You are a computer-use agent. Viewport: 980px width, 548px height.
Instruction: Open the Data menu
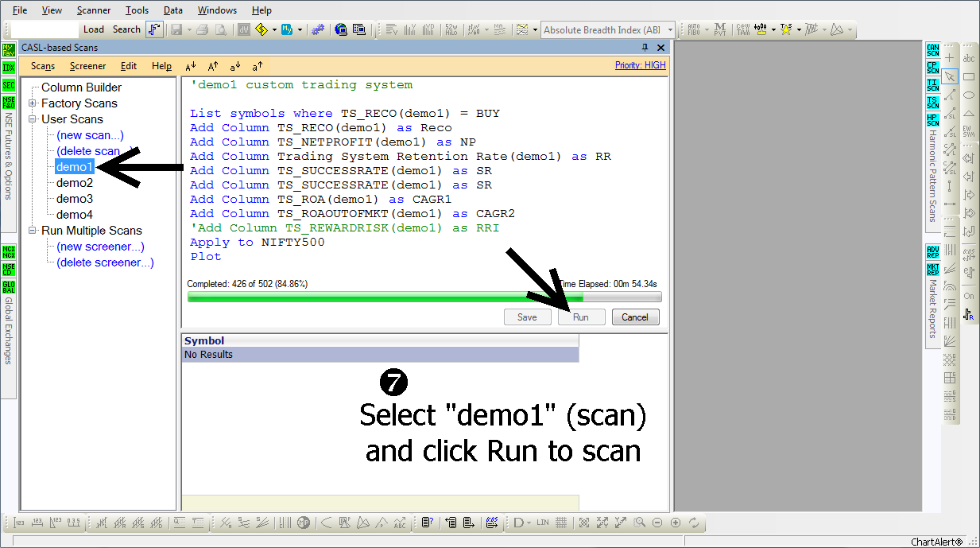(173, 10)
